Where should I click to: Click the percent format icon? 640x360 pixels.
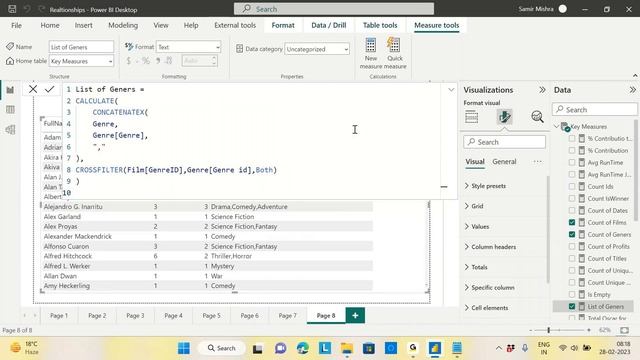[146, 61]
